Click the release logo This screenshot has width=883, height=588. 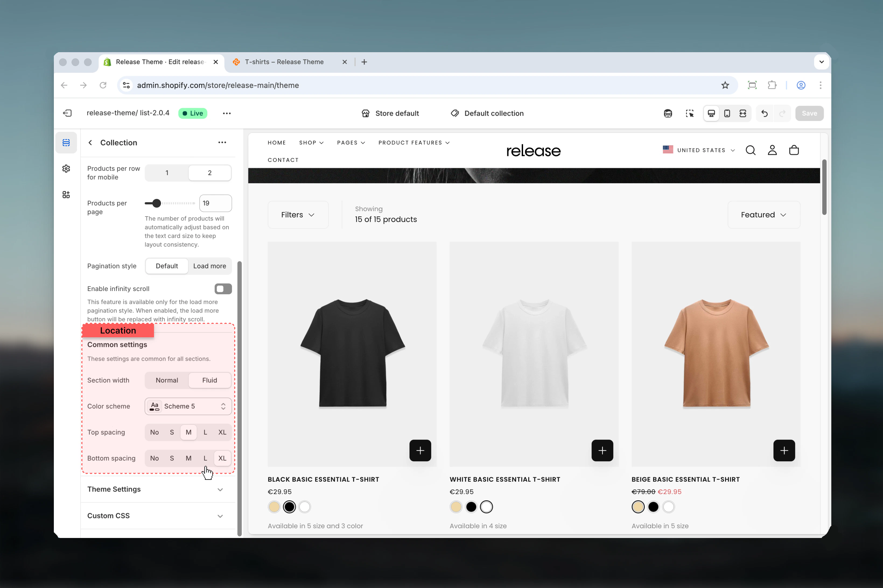pyautogui.click(x=533, y=151)
